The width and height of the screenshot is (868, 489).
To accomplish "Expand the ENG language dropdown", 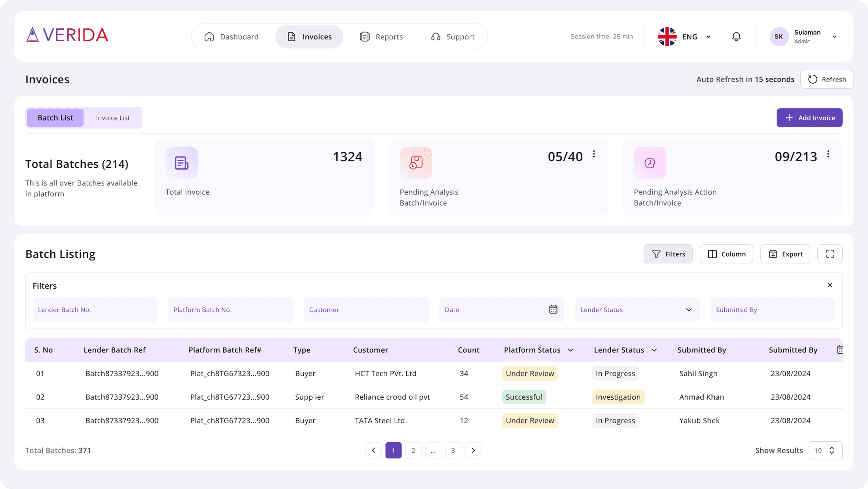I will click(708, 37).
